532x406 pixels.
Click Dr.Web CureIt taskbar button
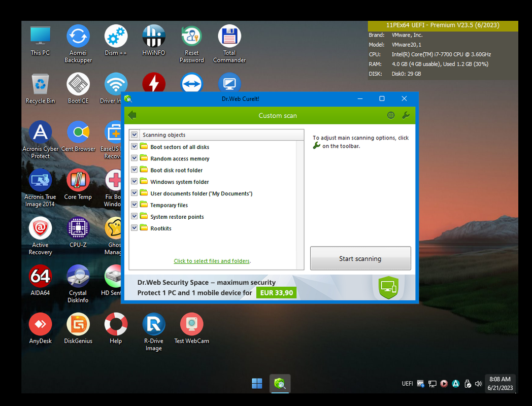coord(280,384)
